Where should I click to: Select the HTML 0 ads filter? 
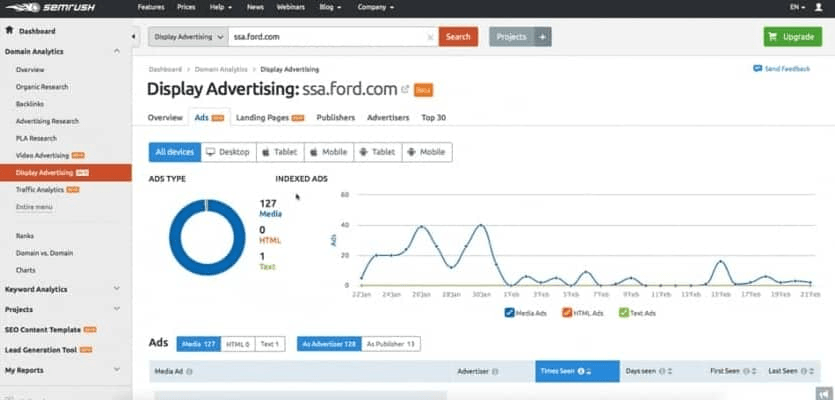(238, 344)
